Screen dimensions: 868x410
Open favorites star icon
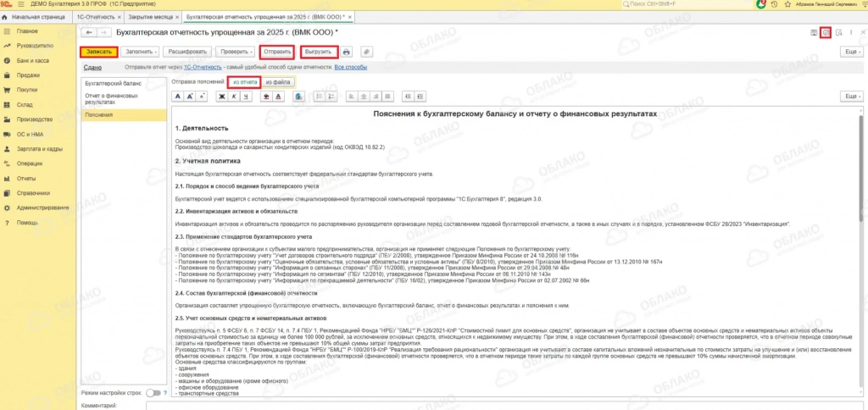[x=787, y=4]
